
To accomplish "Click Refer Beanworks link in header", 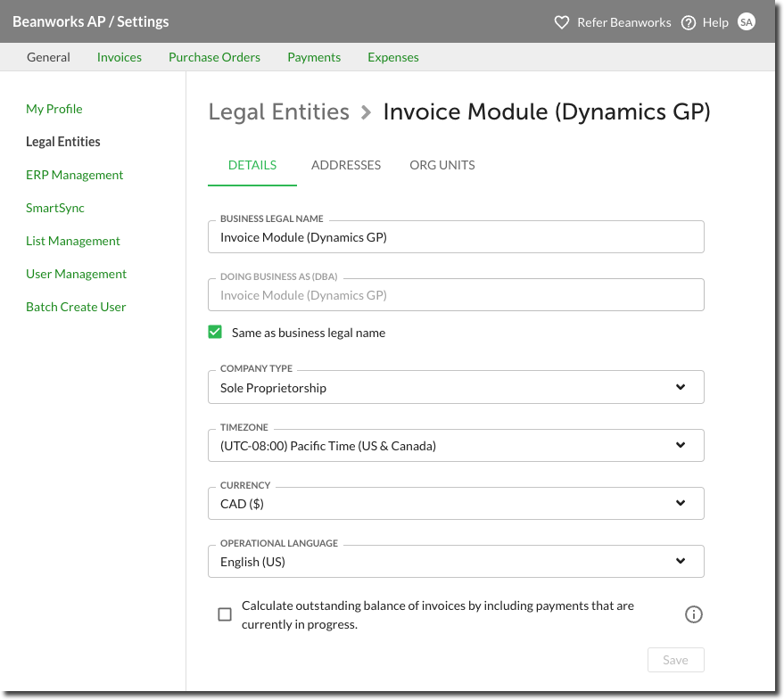I will click(624, 22).
